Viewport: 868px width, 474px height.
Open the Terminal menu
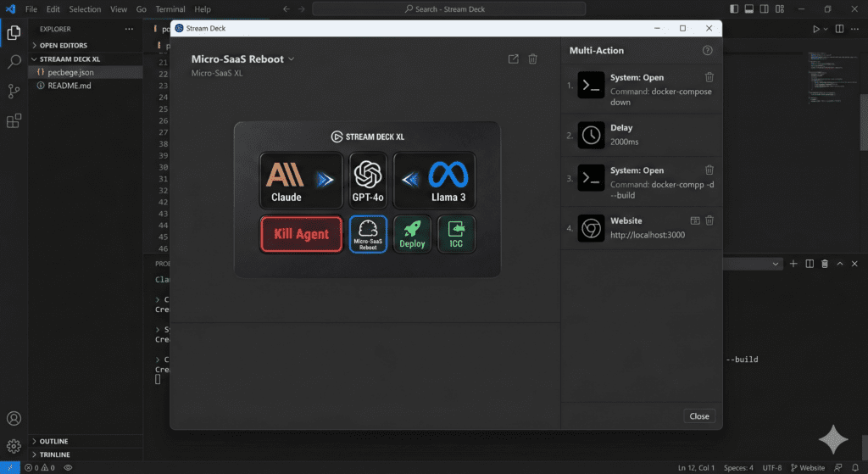click(x=170, y=9)
